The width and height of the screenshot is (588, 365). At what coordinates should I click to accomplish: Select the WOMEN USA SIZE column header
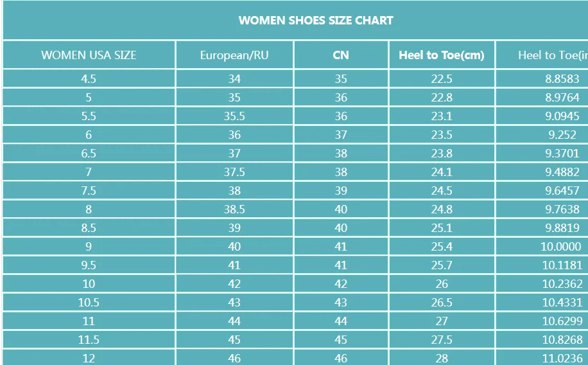pyautogui.click(x=89, y=55)
